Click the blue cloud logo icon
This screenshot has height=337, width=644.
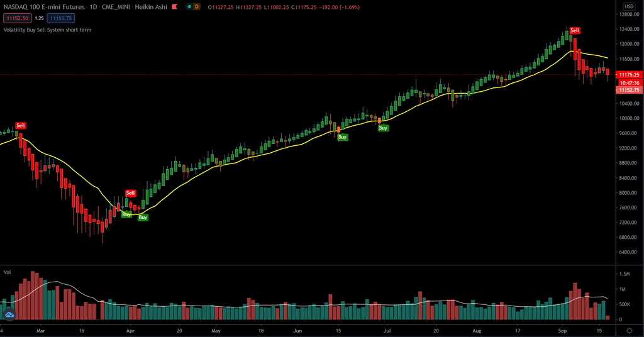(x=9, y=315)
